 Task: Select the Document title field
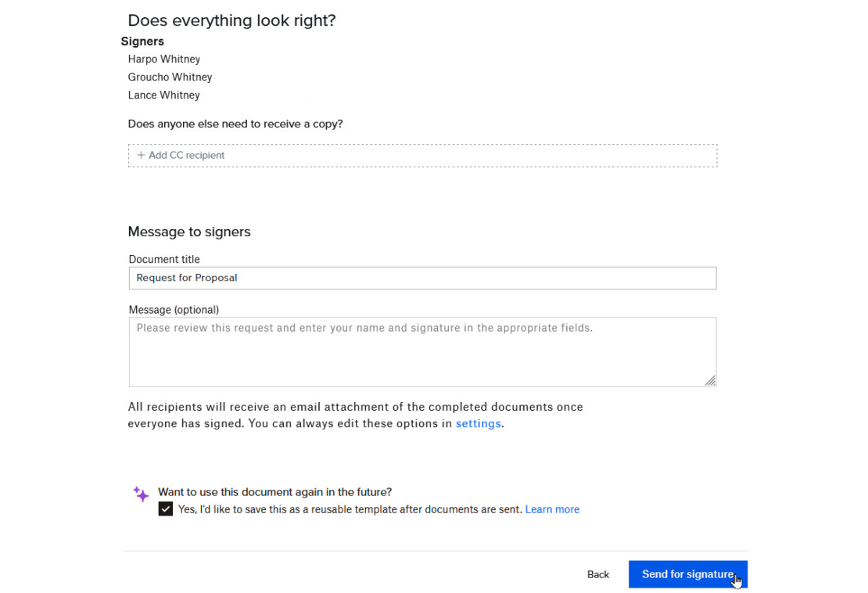point(422,278)
